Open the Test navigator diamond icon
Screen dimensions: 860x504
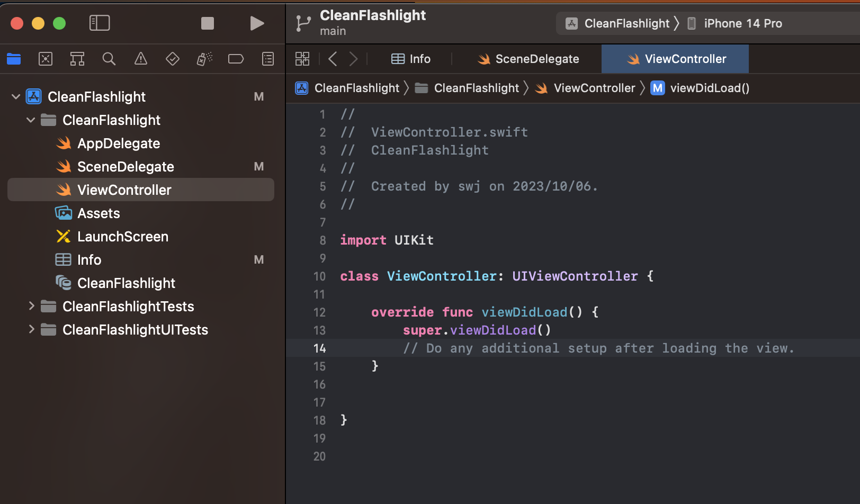[173, 59]
